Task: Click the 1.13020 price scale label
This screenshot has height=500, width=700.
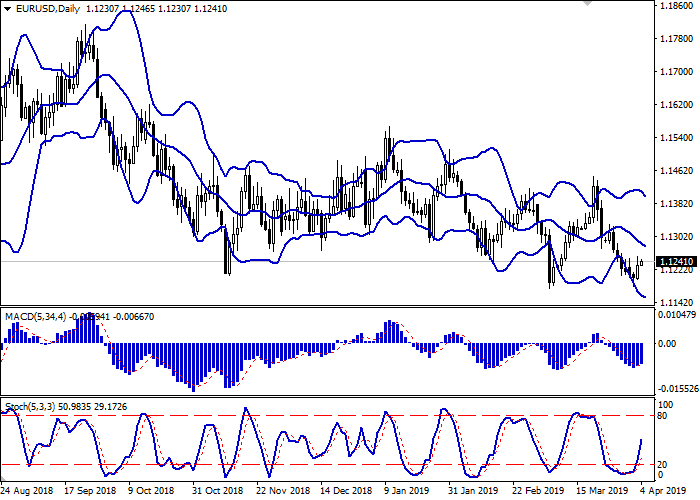Action: click(676, 237)
